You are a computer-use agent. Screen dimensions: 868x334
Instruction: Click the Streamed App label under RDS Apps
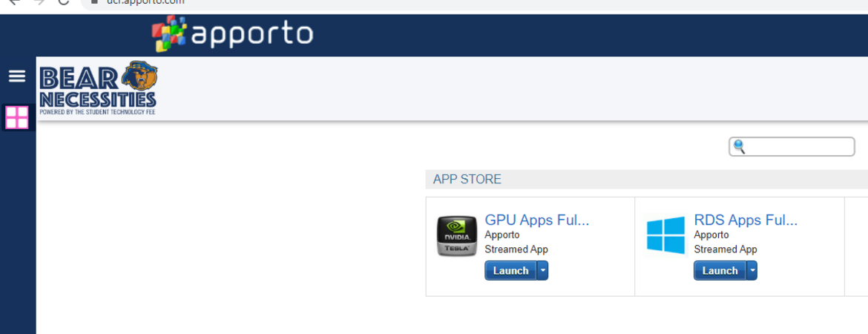click(725, 249)
